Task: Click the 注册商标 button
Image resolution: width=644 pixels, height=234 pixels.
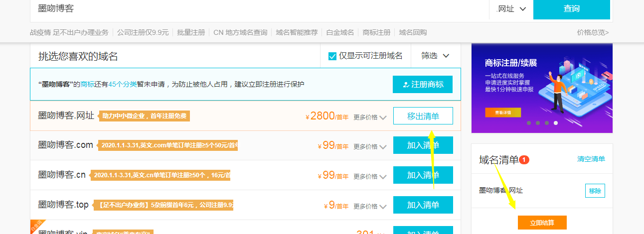Action: coord(423,84)
